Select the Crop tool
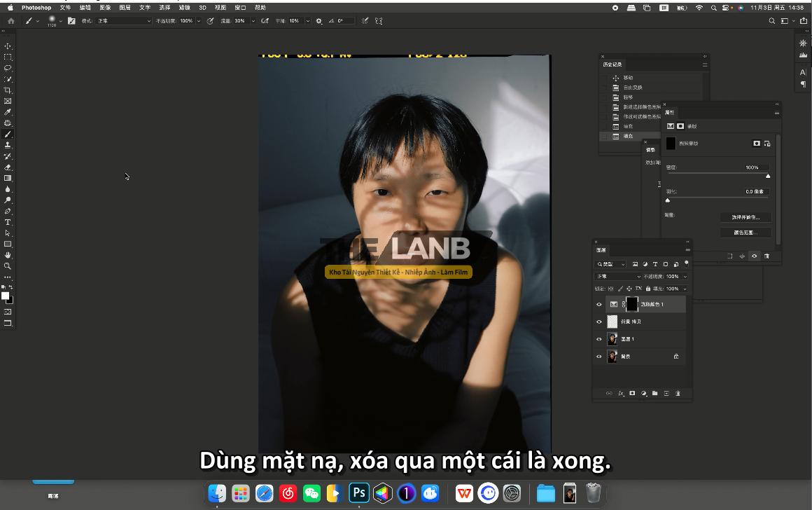This screenshot has width=812, height=510. pyautogui.click(x=8, y=90)
